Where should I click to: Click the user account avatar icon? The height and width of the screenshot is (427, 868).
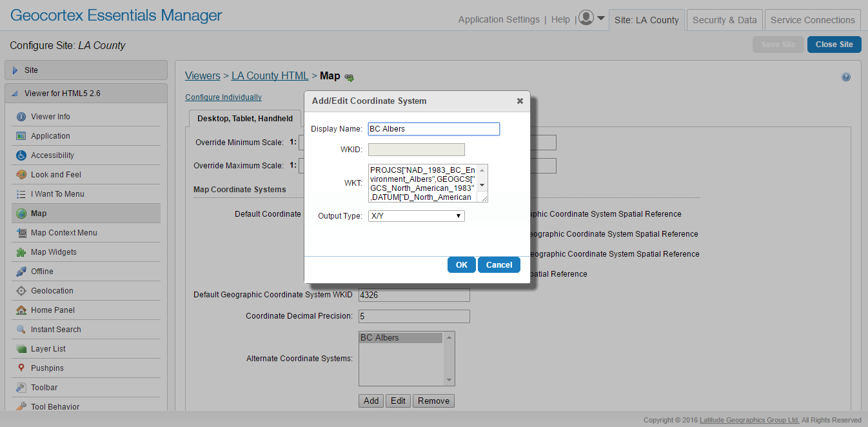click(x=586, y=17)
